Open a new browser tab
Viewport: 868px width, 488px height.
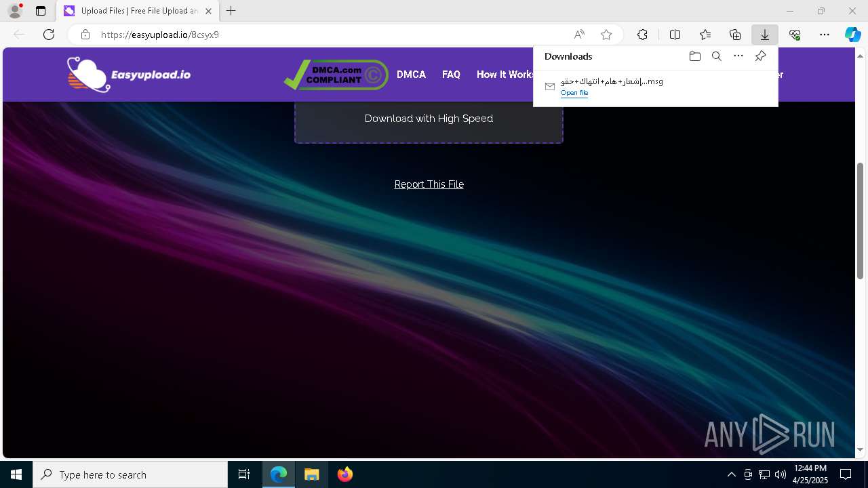pyautogui.click(x=231, y=11)
